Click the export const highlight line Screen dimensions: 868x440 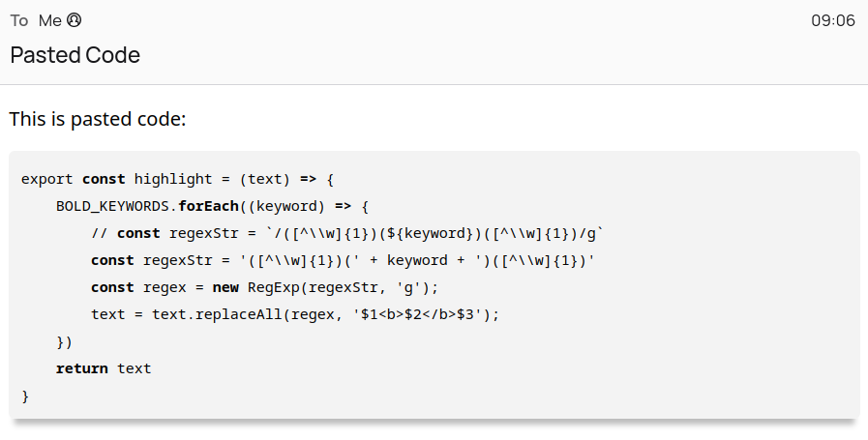(x=178, y=179)
